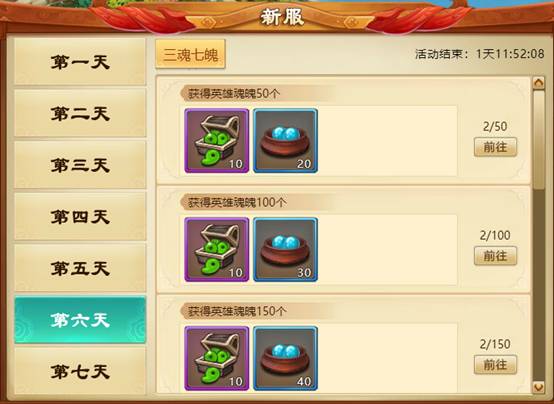Click the blue orb bowl icon with quantity 40
This screenshot has height=404, width=554.
(285, 358)
